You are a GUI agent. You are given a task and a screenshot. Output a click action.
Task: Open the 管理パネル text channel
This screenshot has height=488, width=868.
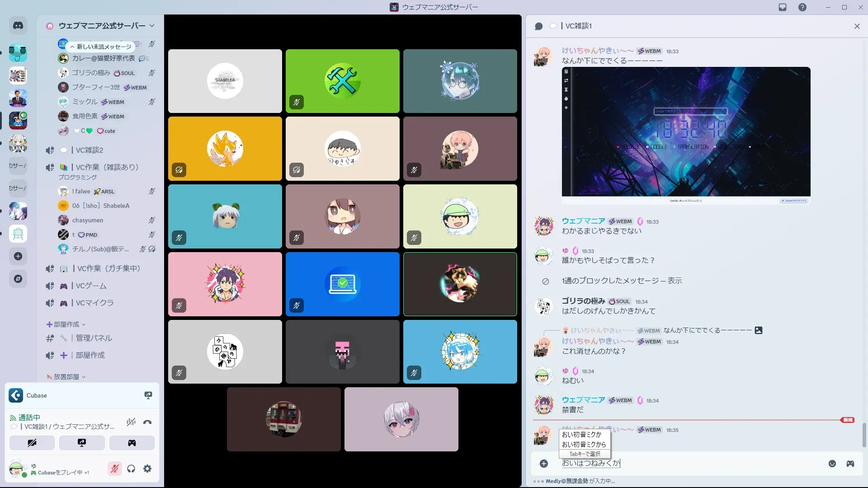94,338
